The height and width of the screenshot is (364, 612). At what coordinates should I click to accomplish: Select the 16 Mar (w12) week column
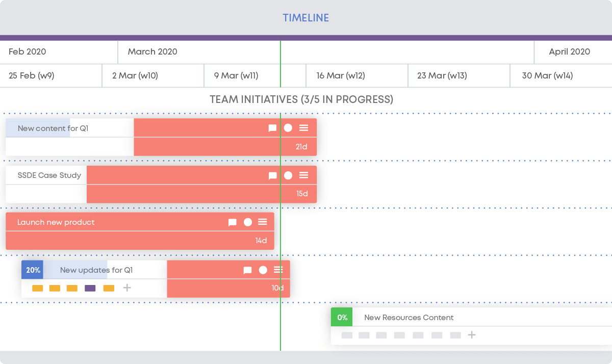(x=340, y=76)
